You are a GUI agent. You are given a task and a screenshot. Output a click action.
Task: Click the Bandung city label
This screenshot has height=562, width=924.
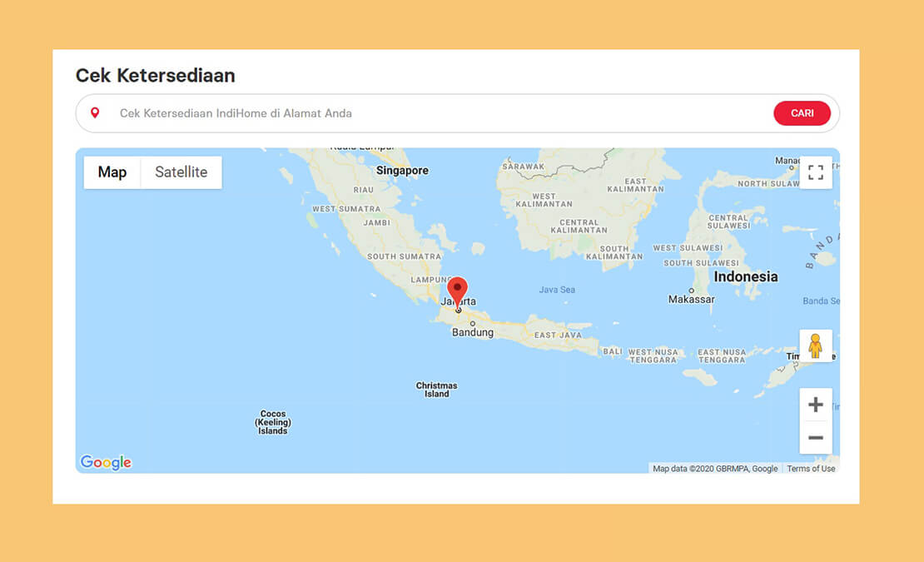(473, 332)
